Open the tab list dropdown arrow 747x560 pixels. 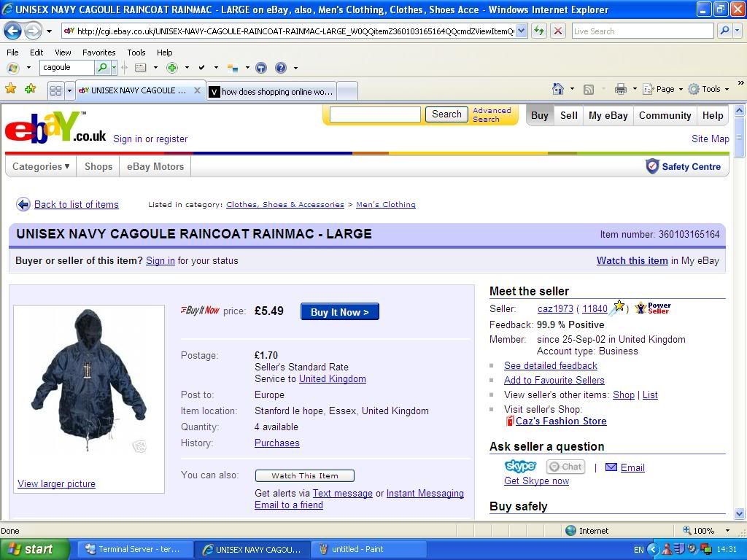tap(69, 90)
